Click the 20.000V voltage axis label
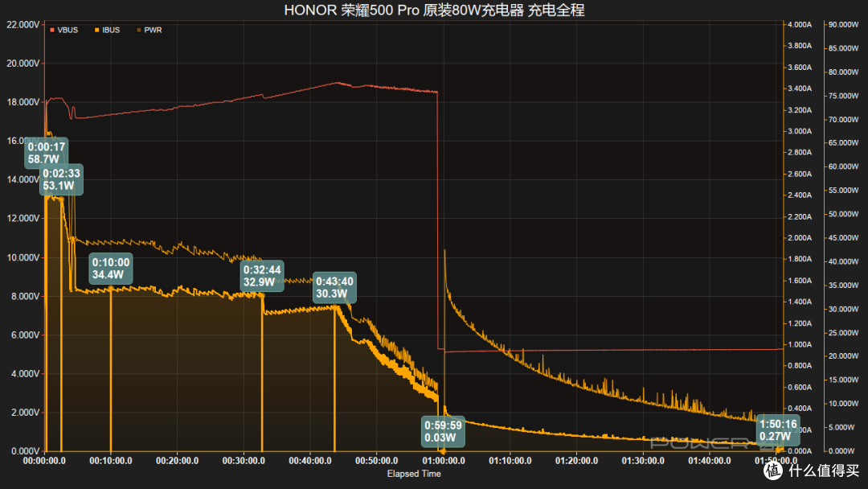Screen dimensions: 868x489 [x=23, y=63]
